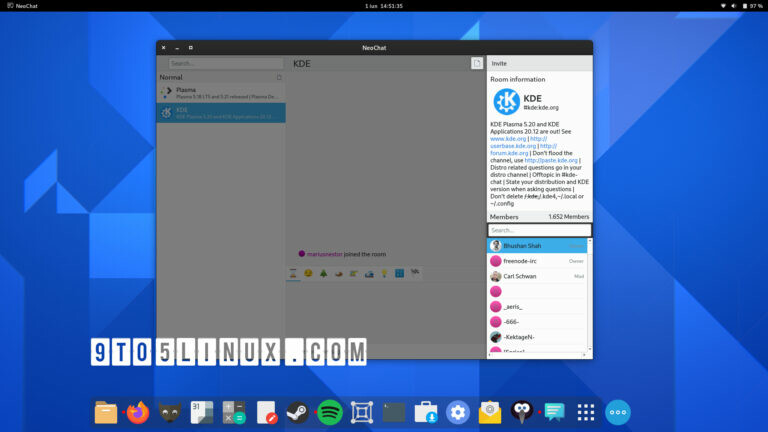Select the blue symbols emoji category
Screen dimensions: 768x432
(x=400, y=273)
